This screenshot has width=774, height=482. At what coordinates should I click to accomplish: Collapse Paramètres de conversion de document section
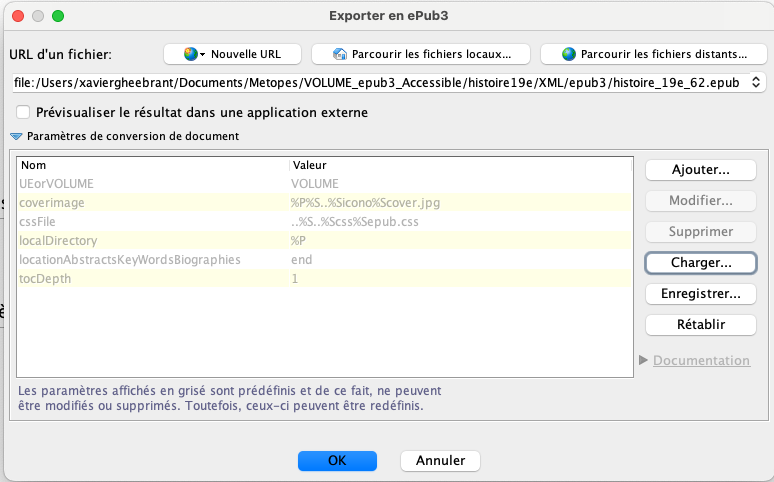pos(16,136)
